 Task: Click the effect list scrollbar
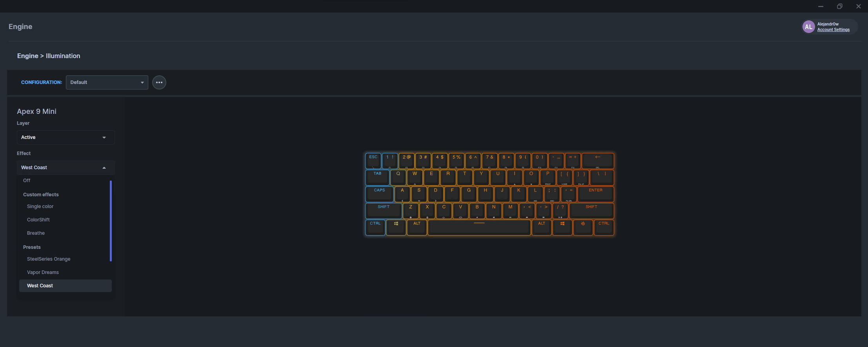[111, 221]
